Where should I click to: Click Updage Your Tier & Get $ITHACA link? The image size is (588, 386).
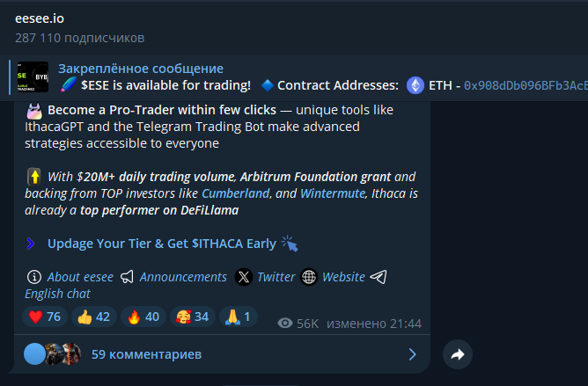tap(162, 244)
